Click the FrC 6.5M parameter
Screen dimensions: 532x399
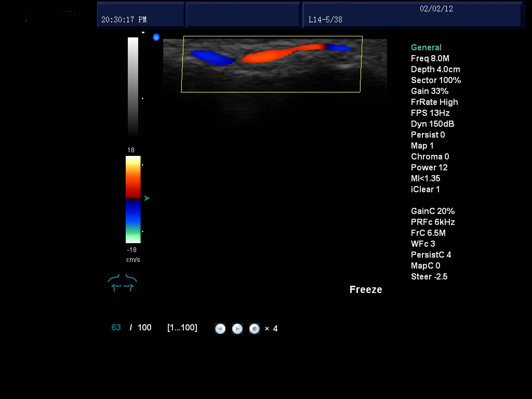coord(429,233)
